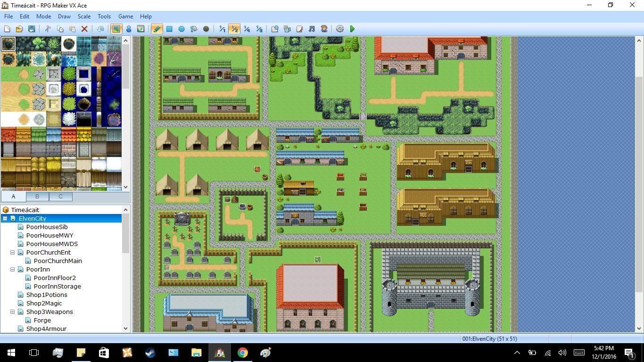Pick the red roof tile in palette
This screenshot has height=362, width=644.
tap(8, 135)
